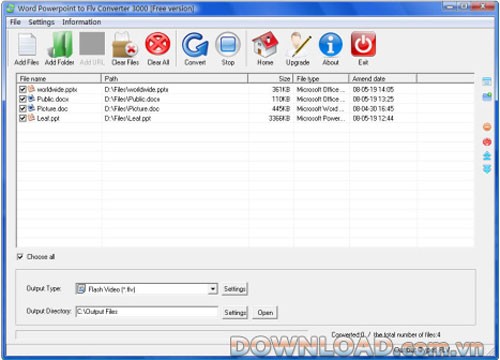
Task: Sort by the Path column header
Action: click(174, 79)
